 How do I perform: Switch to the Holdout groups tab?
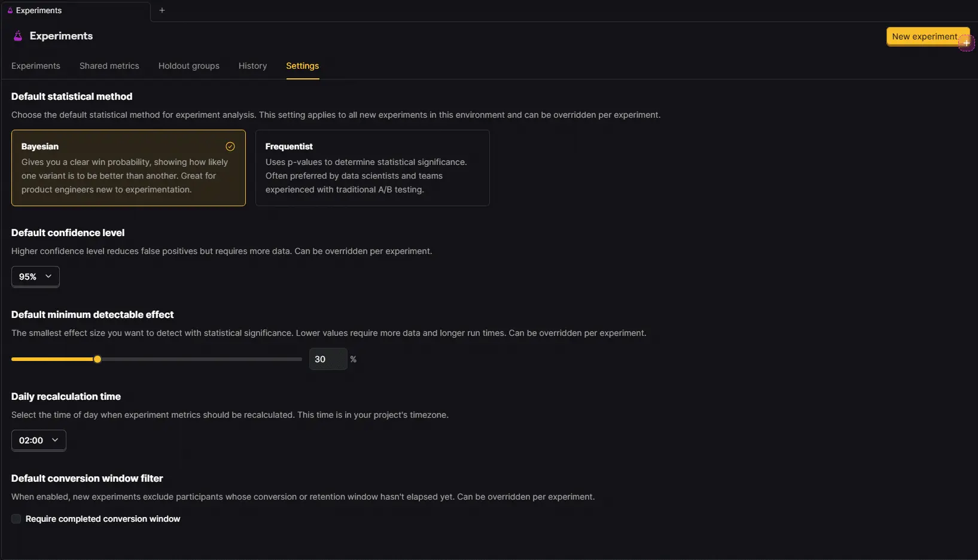point(189,66)
